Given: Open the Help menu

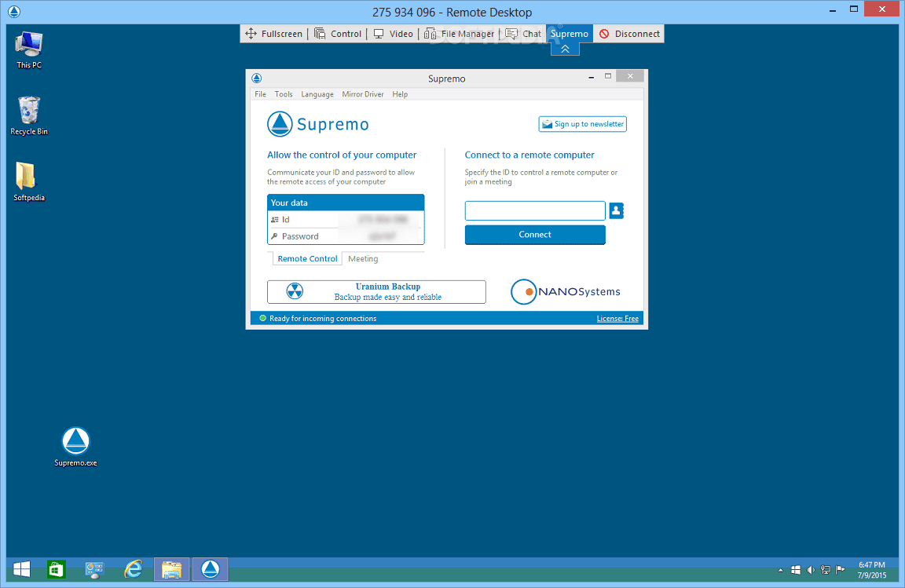Looking at the screenshot, I should click(x=400, y=94).
